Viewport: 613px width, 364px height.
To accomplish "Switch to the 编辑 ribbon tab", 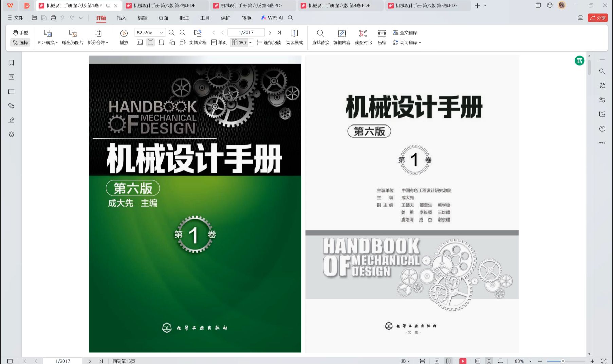I will (x=143, y=18).
